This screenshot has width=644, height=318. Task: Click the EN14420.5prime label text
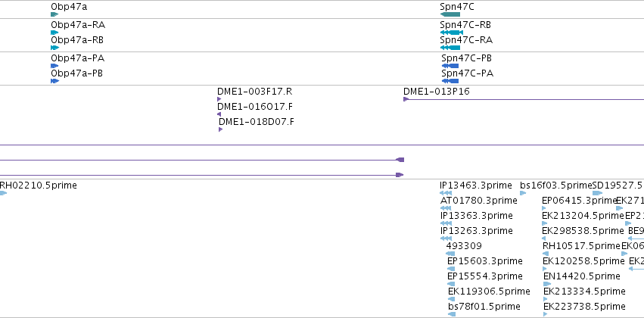(582, 276)
